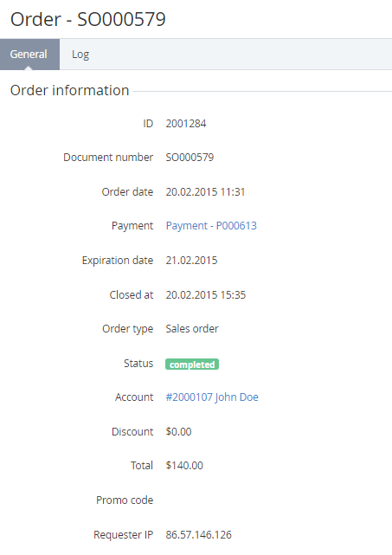Click the requester IP 86.57.146.126
The width and height of the screenshot is (392, 555).
(x=199, y=534)
